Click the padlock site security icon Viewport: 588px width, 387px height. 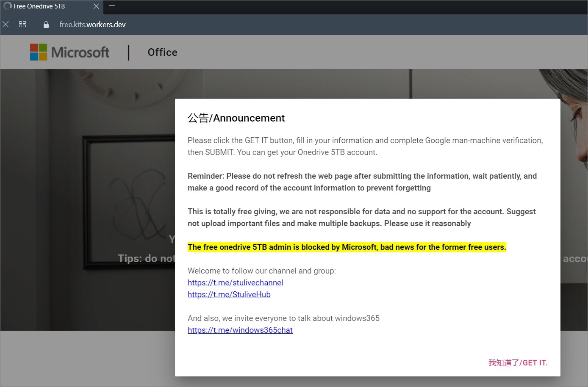click(x=46, y=25)
